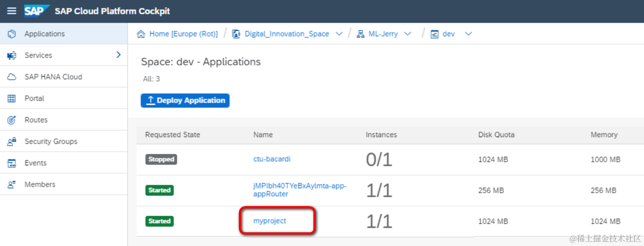
Task: Open Members in the sidebar
Action: pos(64,184)
